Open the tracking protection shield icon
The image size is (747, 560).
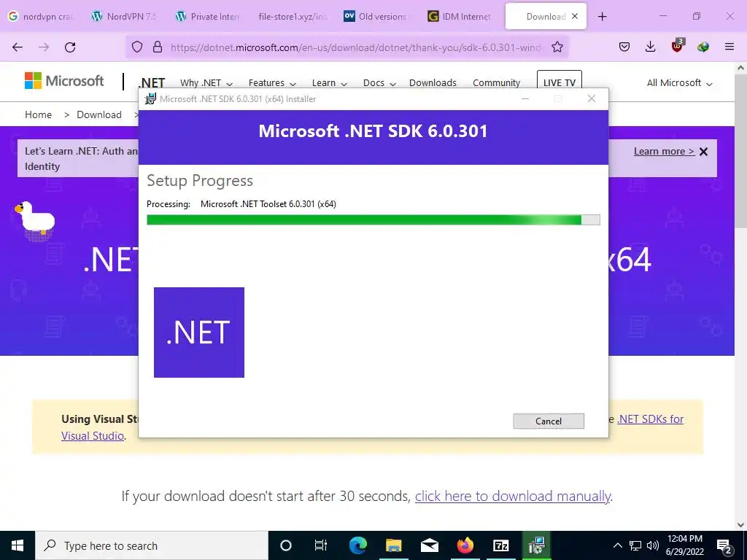click(137, 47)
